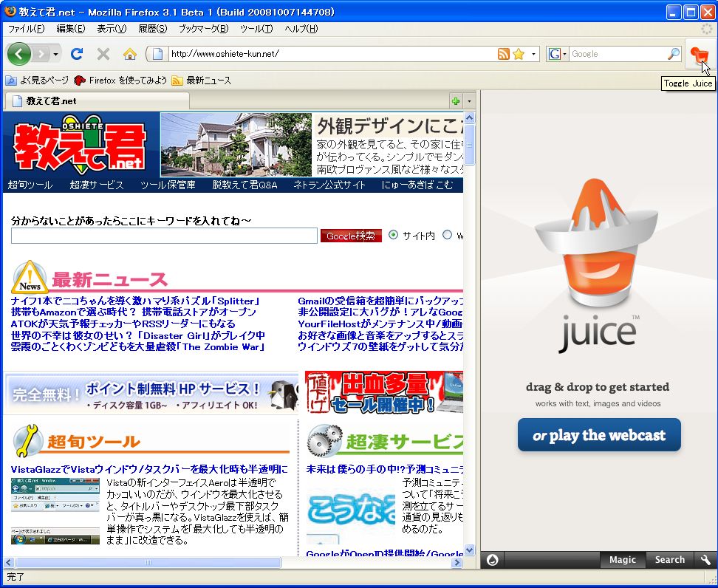Click the gears icon beside 超凄サービス
The width and height of the screenshot is (718, 588).
point(324,440)
